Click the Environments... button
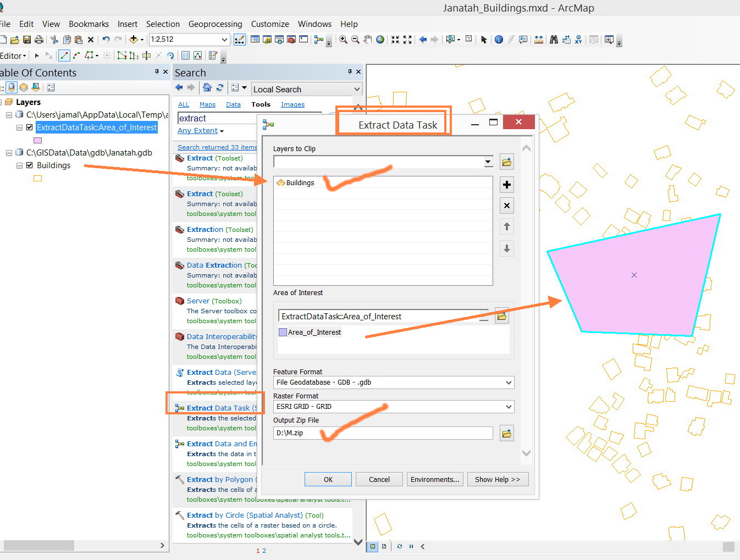This screenshot has width=740, height=560. 435,479
